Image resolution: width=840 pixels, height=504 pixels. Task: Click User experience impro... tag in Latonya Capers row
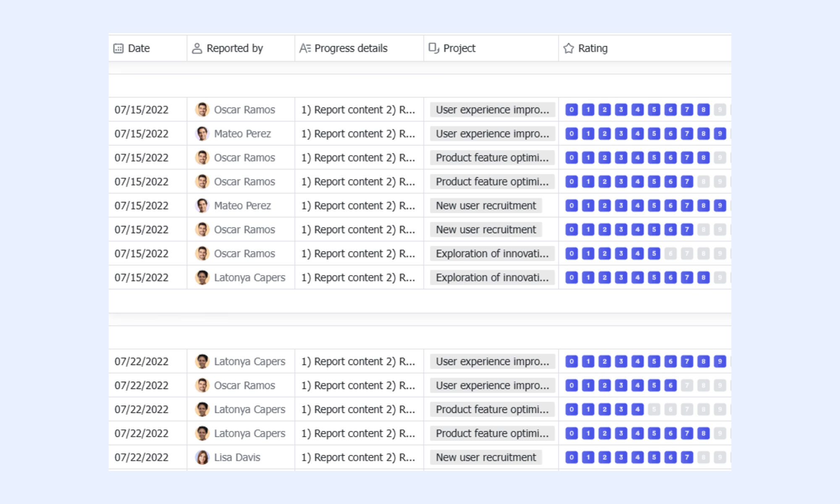pos(492,361)
